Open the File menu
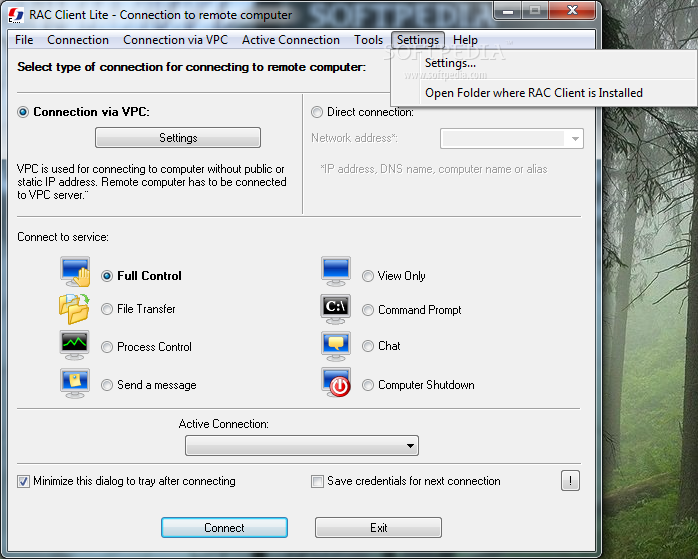 tap(24, 40)
